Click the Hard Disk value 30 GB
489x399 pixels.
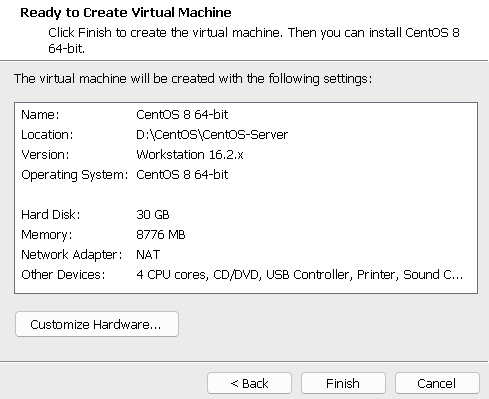153,215
